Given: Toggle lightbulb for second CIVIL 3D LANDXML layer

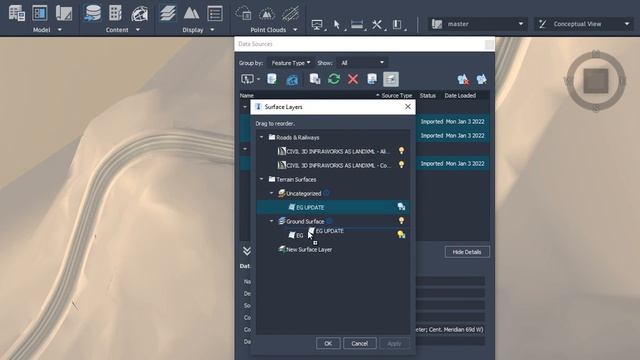Looking at the screenshot, I should point(402,164).
